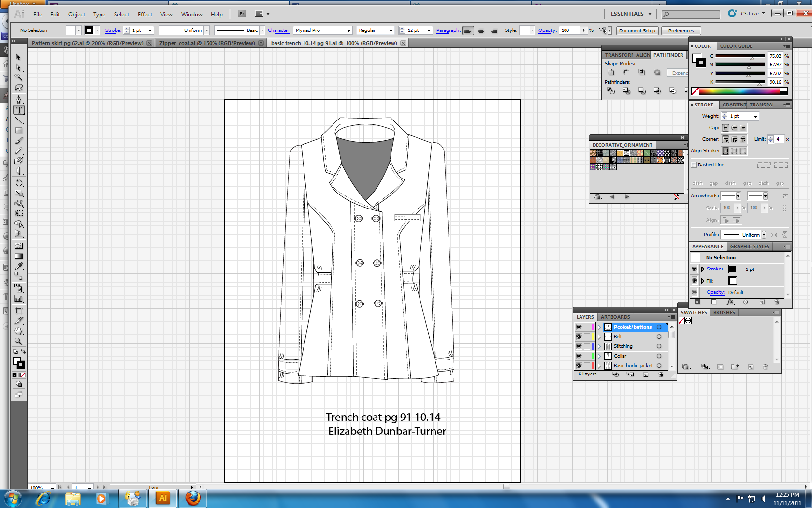Switch to the Brushes tab
The image size is (812, 508).
tap(724, 312)
